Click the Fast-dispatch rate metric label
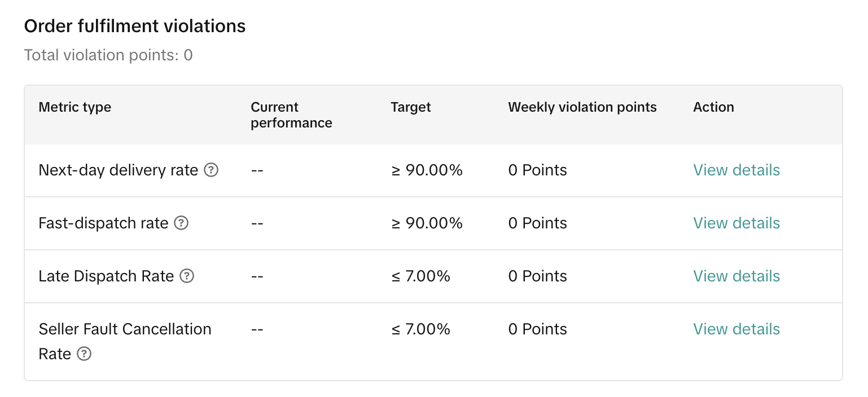The height and width of the screenshot is (397, 868). pyautogui.click(x=103, y=223)
